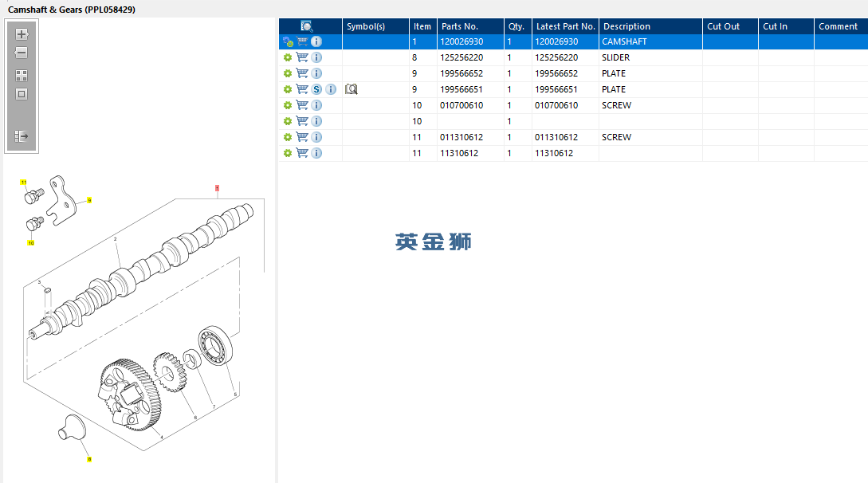Click yellow callout 11 on diagram
This screenshot has height=483, width=868.
click(x=23, y=182)
